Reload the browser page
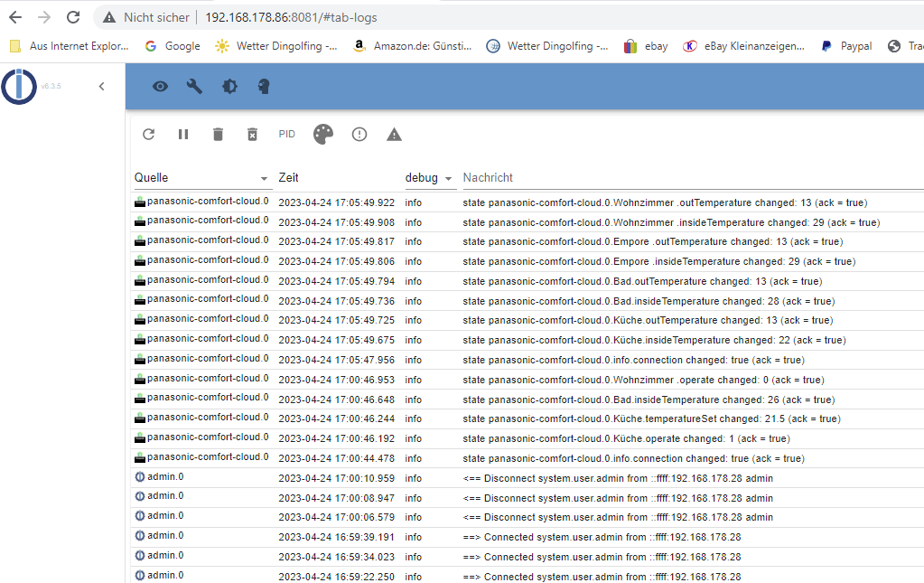The height and width of the screenshot is (583, 924). click(73, 17)
